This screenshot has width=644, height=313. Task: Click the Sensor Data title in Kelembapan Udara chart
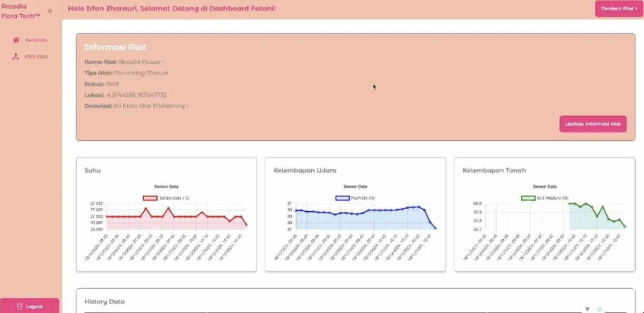[355, 187]
